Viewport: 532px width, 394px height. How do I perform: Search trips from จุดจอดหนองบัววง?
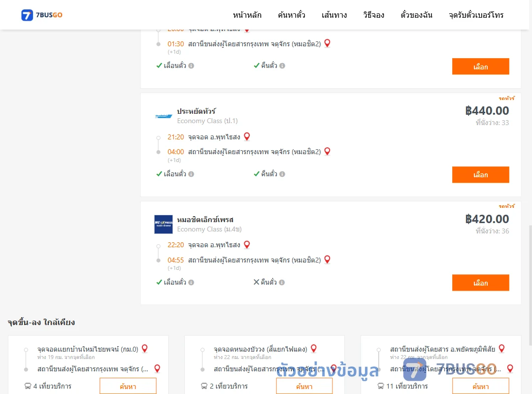tap(304, 386)
